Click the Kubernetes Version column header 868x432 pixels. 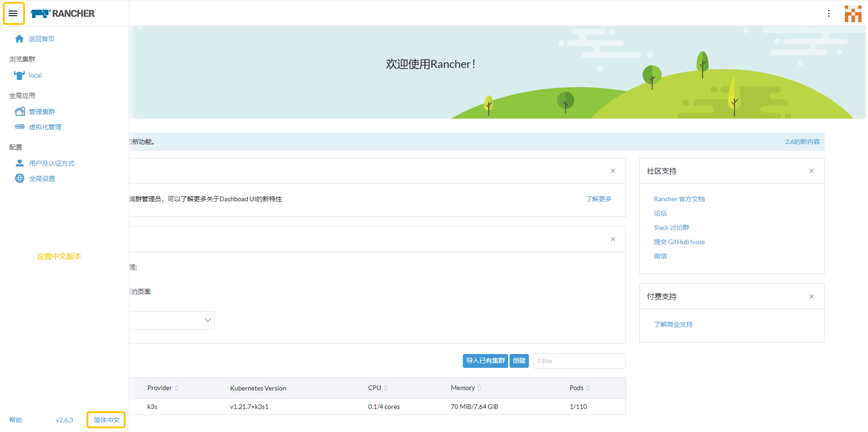(x=258, y=388)
